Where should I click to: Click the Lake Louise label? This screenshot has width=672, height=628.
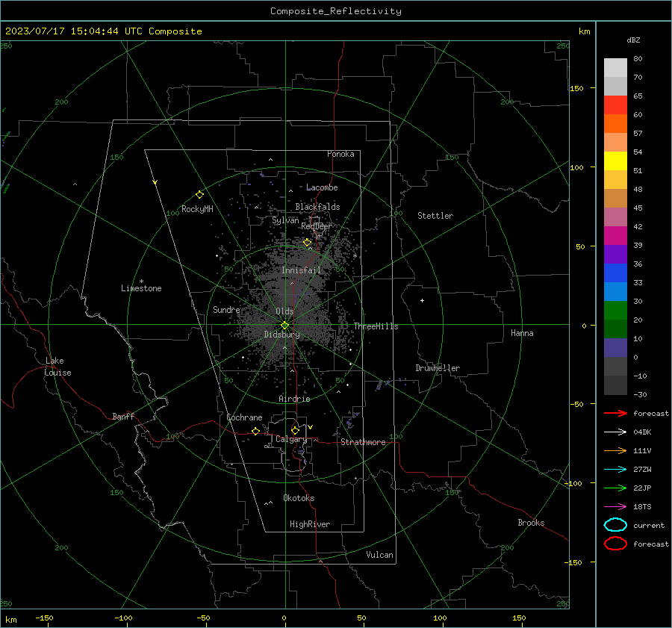coord(57,367)
